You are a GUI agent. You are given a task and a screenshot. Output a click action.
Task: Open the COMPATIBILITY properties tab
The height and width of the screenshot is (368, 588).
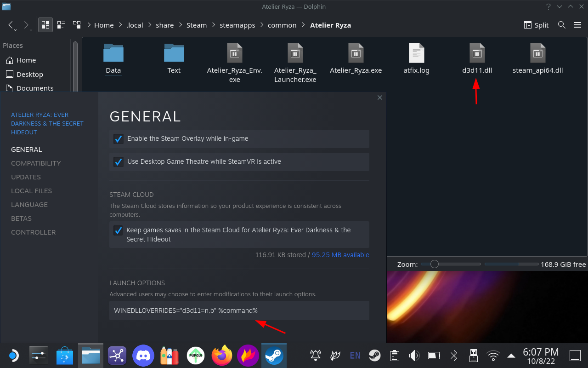click(x=36, y=163)
